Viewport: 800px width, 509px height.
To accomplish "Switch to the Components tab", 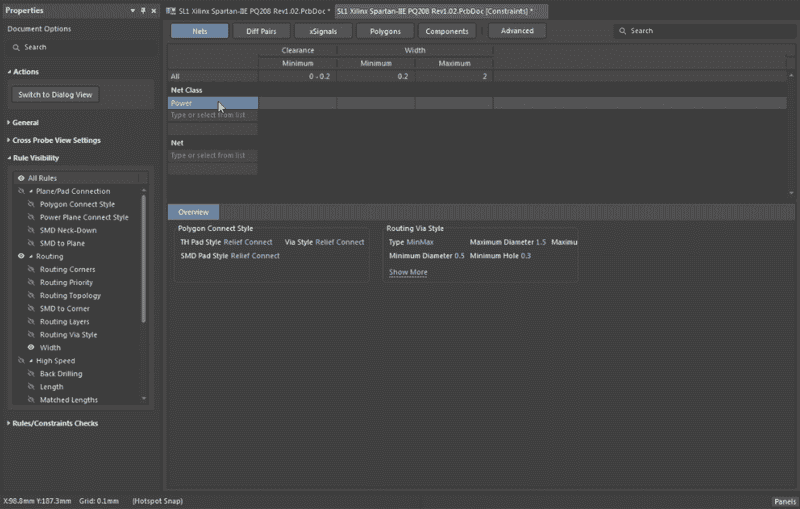I will click(x=447, y=31).
